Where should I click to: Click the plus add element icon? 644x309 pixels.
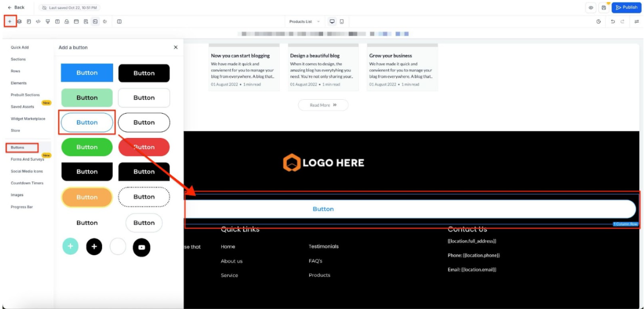10,22
